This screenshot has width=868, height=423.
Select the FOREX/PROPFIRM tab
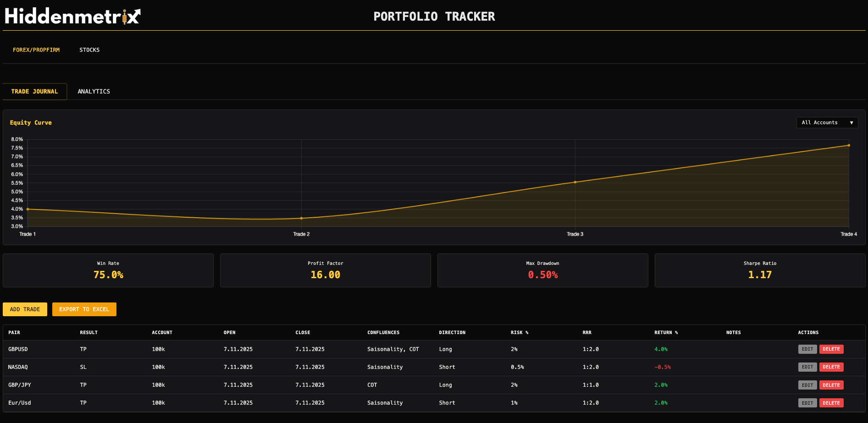36,49
